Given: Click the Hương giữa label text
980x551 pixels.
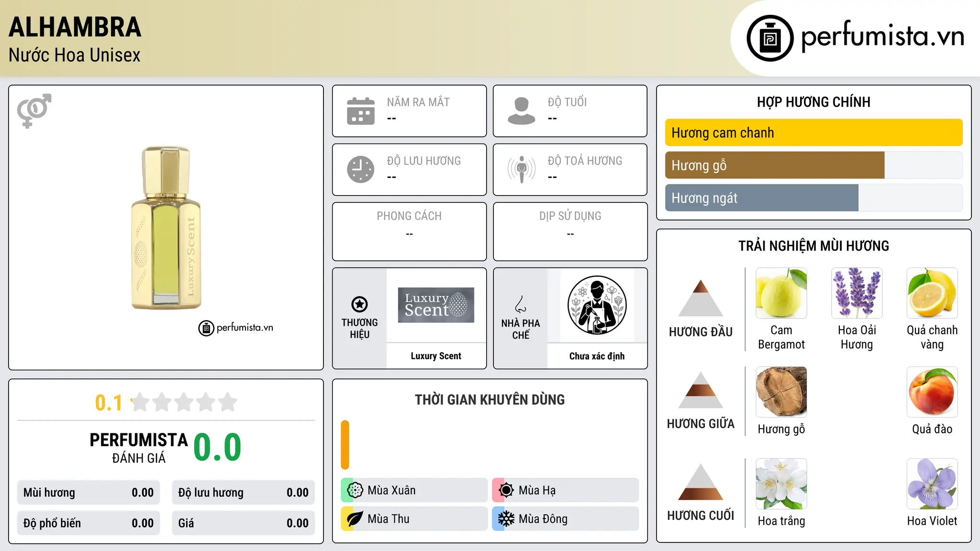Looking at the screenshot, I should 701,423.
